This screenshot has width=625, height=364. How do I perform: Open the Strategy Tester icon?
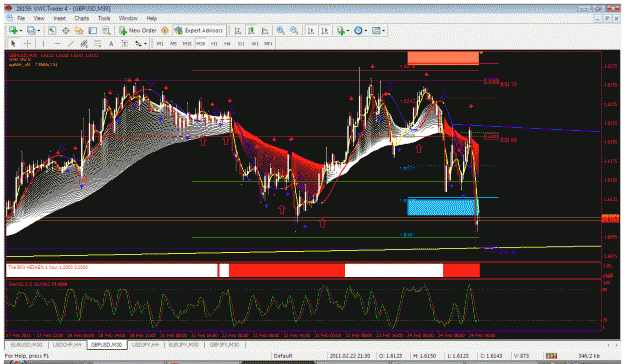[x=106, y=31]
